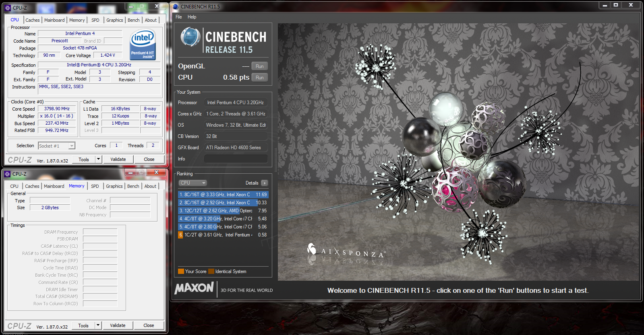Select About tab in bottom CPU-Z window

[150, 186]
